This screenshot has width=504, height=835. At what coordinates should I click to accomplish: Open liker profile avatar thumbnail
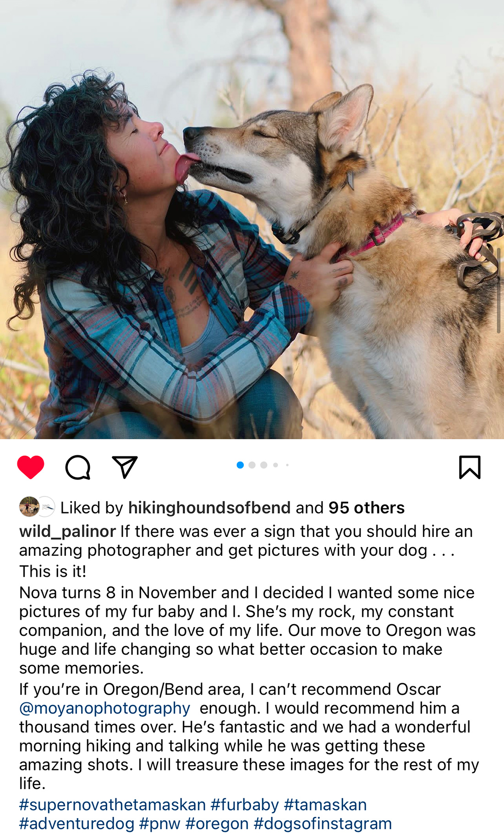click(29, 507)
